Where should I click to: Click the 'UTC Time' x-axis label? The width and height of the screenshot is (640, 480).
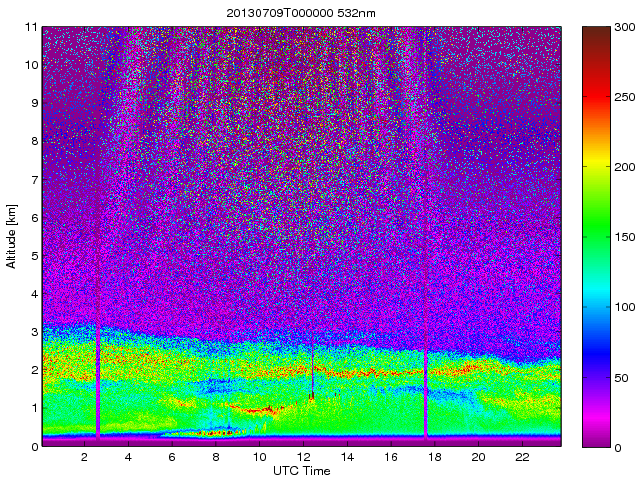tap(301, 471)
